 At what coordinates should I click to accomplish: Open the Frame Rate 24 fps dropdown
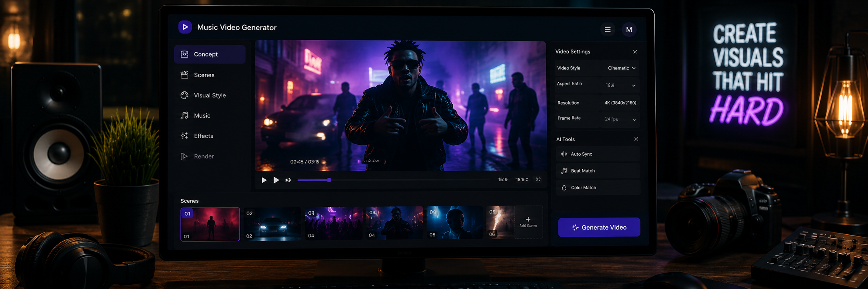click(x=620, y=119)
